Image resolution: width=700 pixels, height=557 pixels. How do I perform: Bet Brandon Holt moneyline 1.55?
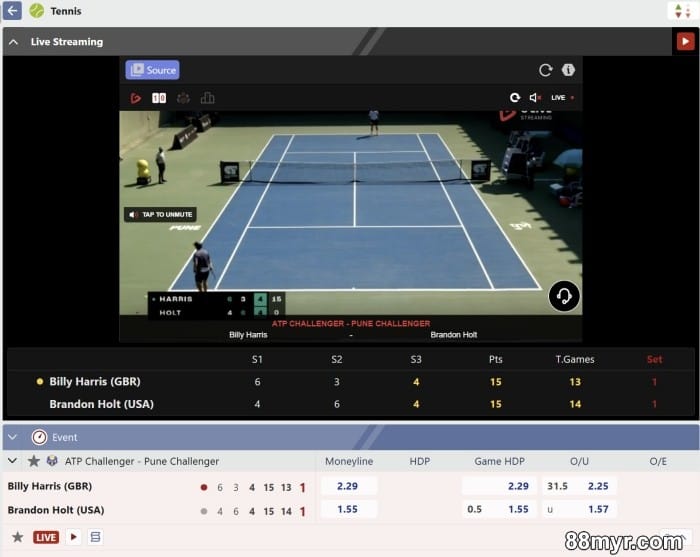point(348,509)
